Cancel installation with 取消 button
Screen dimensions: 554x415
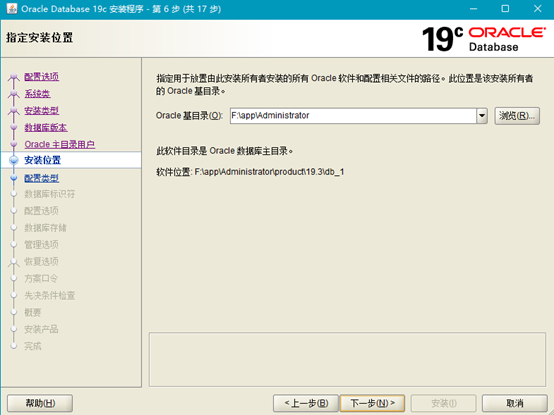coord(515,403)
